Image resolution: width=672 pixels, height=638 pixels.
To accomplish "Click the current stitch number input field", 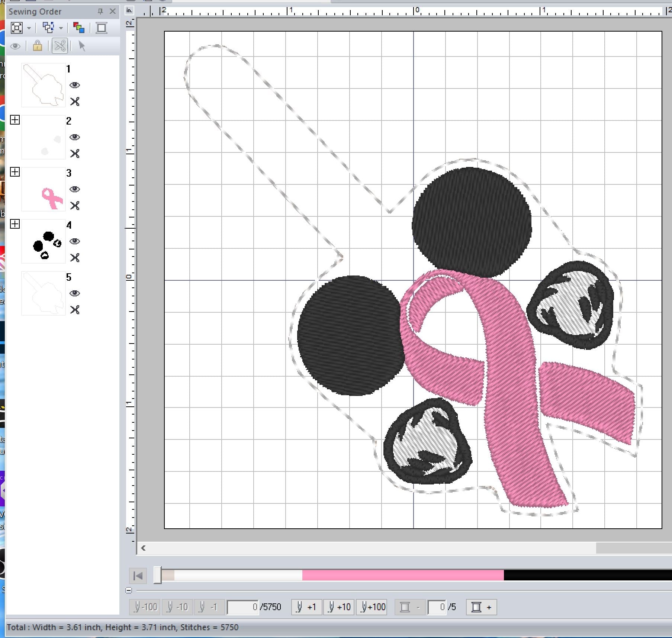I will pos(242,607).
